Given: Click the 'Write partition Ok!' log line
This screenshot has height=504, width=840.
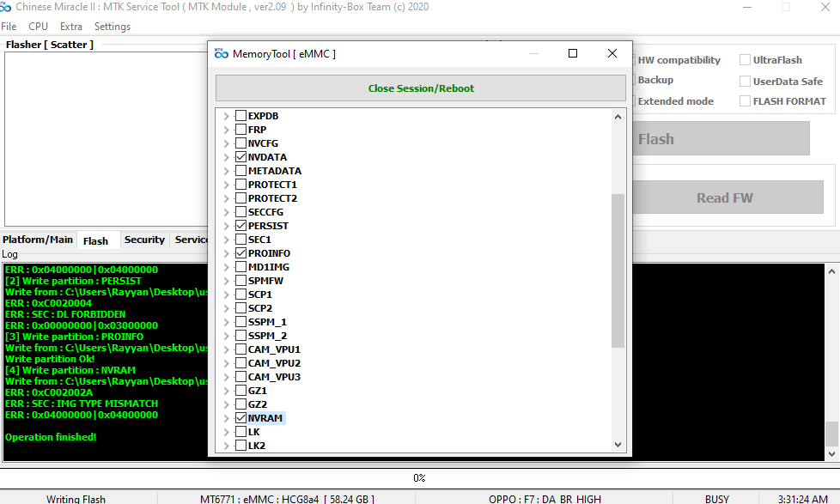Looking at the screenshot, I should tap(50, 359).
